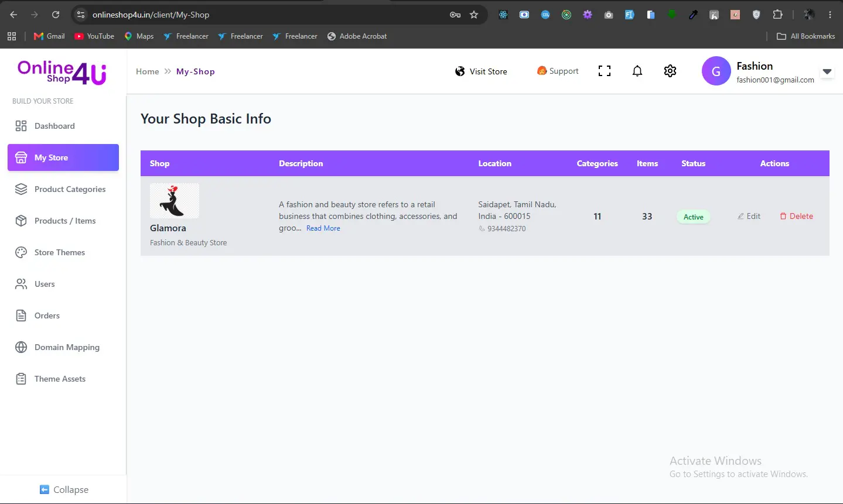
Task: Open saved password key icon
Action: pyautogui.click(x=455, y=15)
